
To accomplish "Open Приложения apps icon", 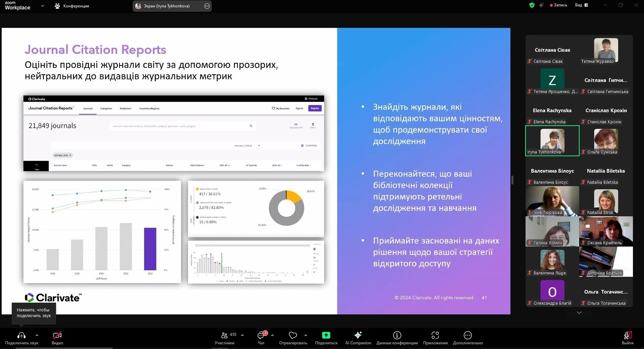I will pyautogui.click(x=435, y=335).
